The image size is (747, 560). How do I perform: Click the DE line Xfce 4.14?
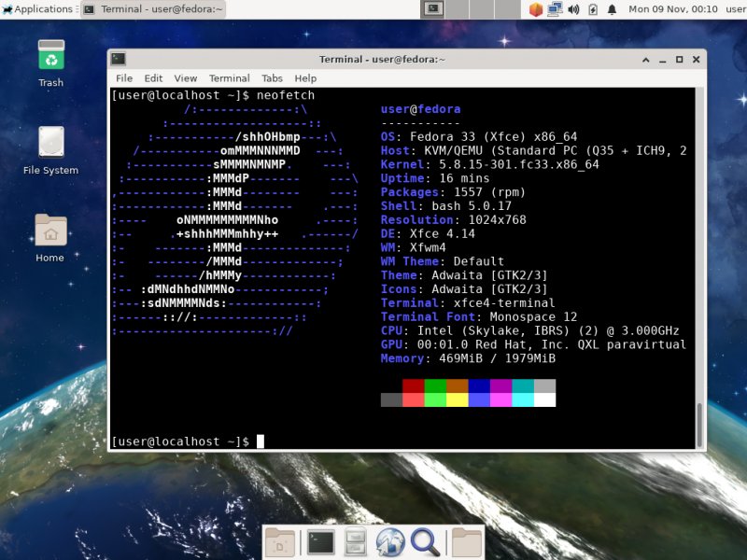pos(428,233)
